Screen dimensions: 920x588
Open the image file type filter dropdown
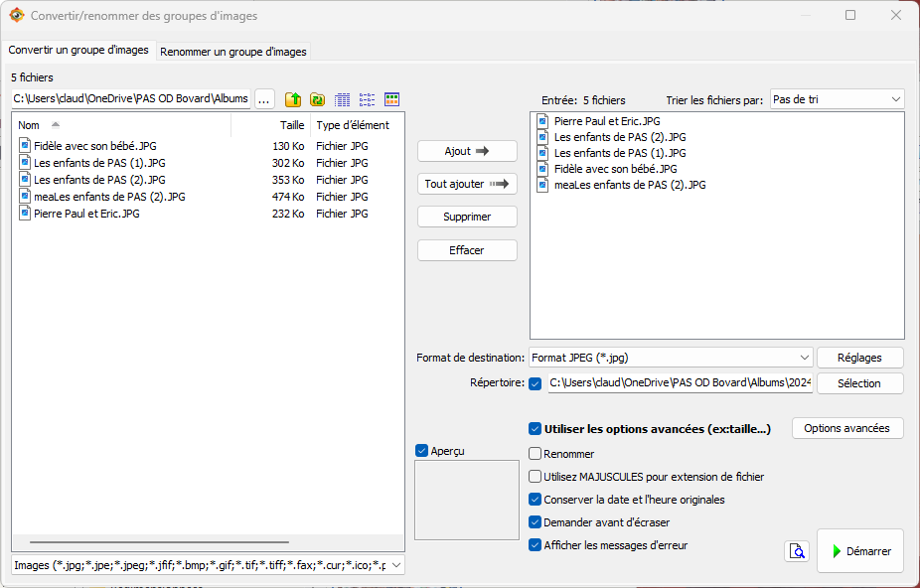(x=208, y=565)
